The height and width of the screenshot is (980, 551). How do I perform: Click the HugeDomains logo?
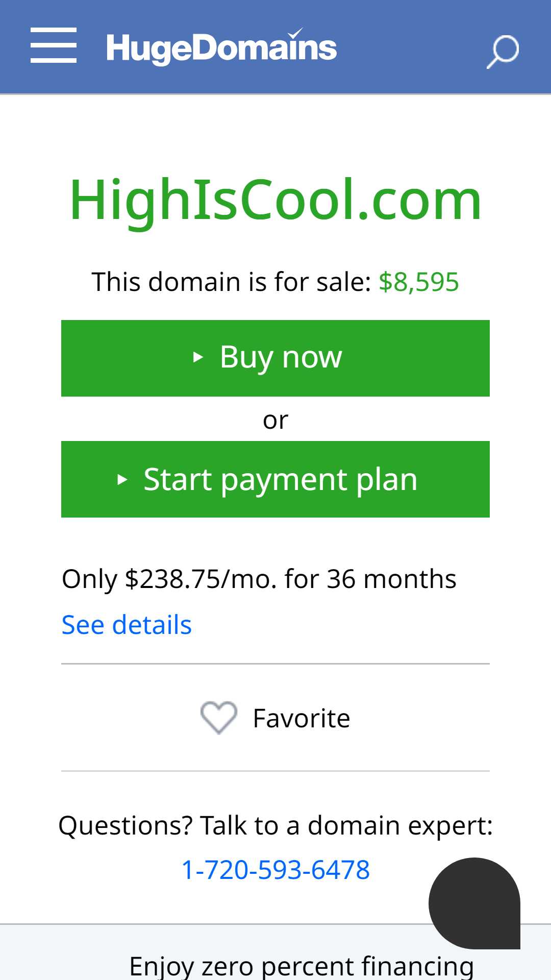221,47
